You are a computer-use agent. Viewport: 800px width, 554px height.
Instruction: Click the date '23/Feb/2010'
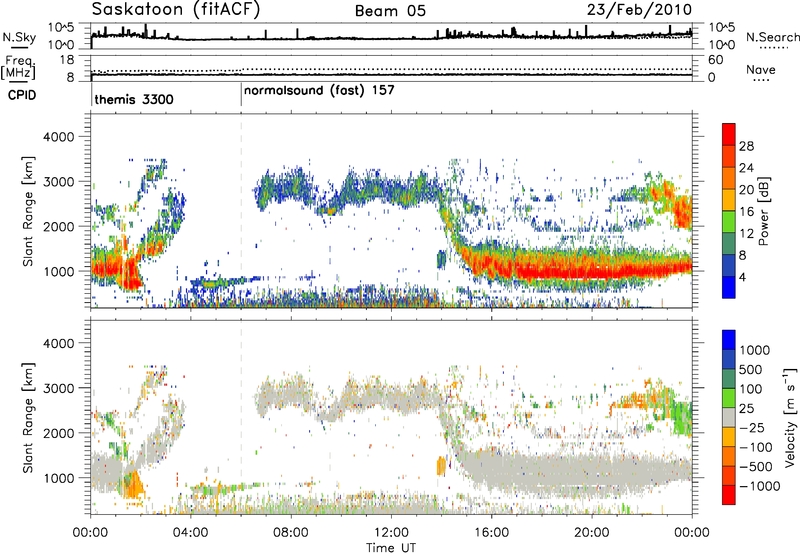[639, 9]
